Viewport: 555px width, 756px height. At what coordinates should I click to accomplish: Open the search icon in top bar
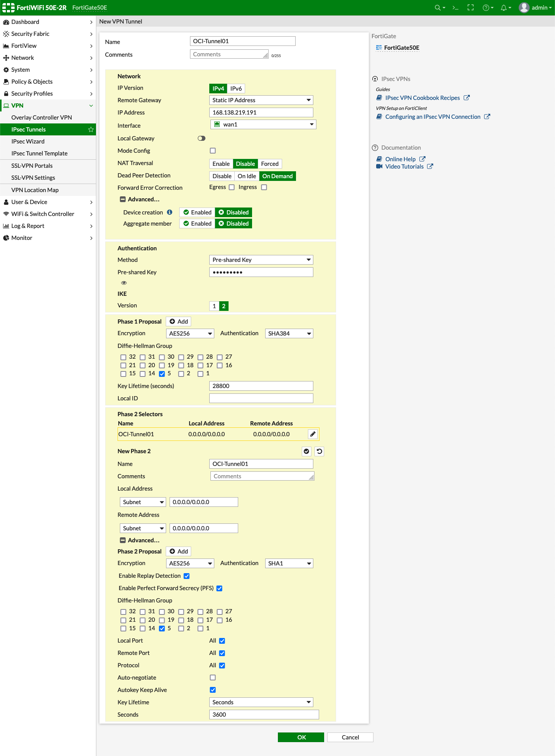click(x=439, y=8)
